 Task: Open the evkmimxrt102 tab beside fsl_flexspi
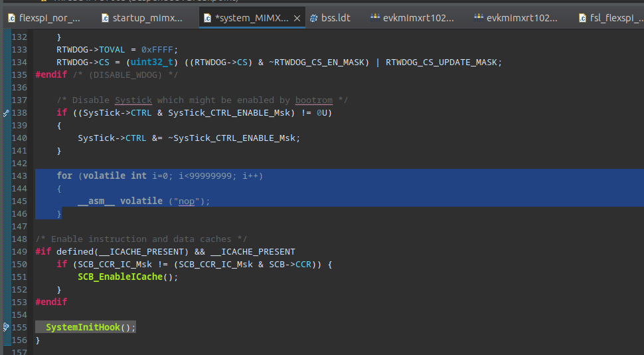point(522,19)
